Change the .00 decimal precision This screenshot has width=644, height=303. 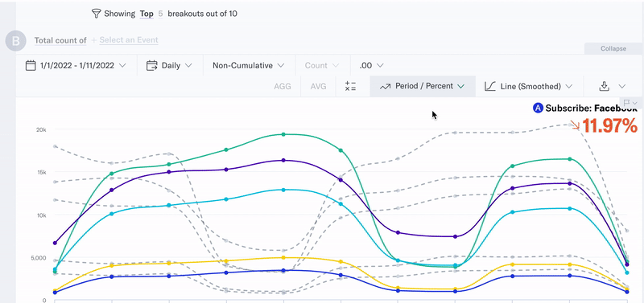pos(371,66)
